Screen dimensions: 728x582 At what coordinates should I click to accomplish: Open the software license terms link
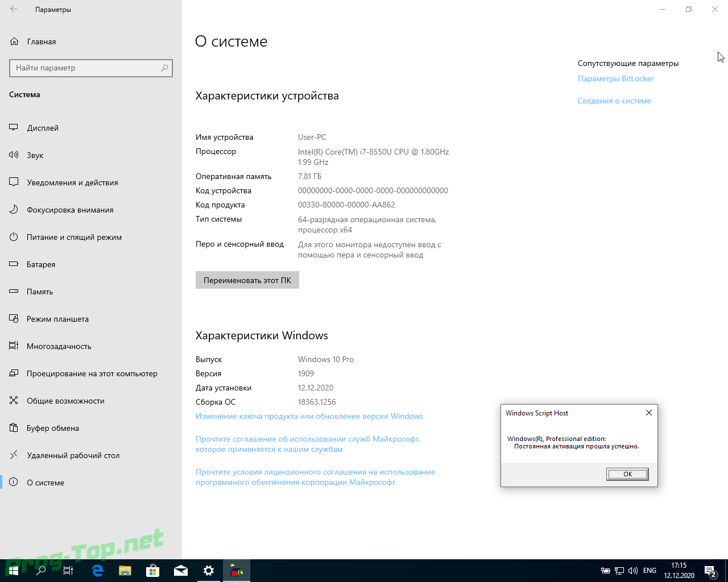coord(315,477)
